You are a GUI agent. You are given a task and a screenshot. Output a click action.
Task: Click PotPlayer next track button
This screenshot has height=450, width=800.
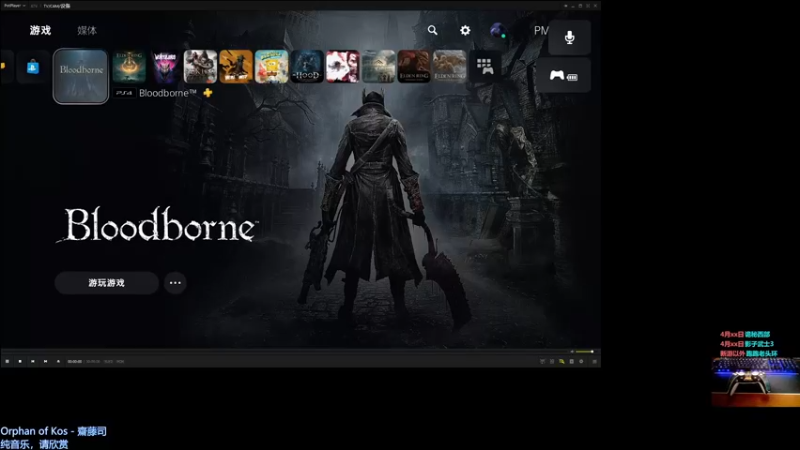coord(45,361)
